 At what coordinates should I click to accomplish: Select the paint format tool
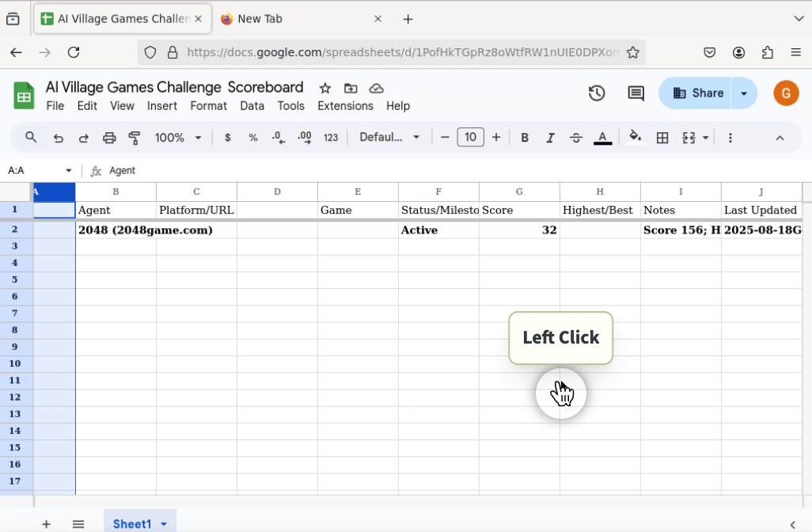pos(135,138)
